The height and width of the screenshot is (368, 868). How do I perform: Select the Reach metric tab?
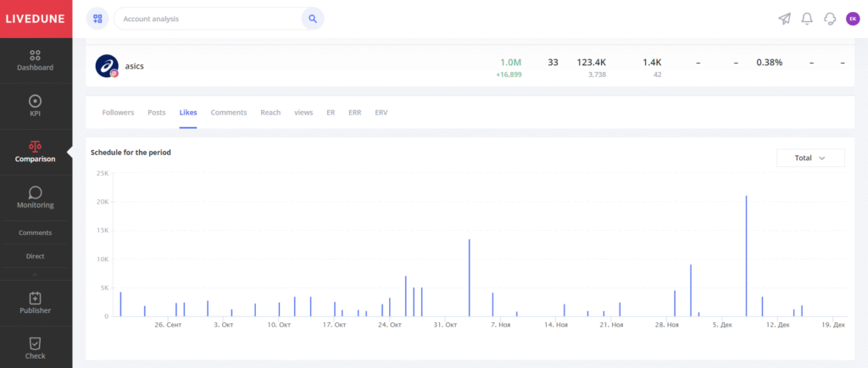270,113
